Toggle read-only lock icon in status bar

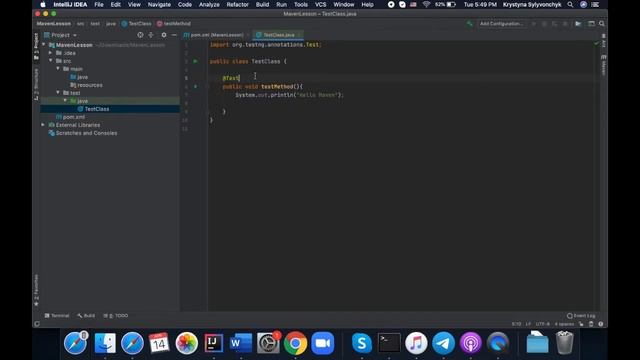pos(581,324)
